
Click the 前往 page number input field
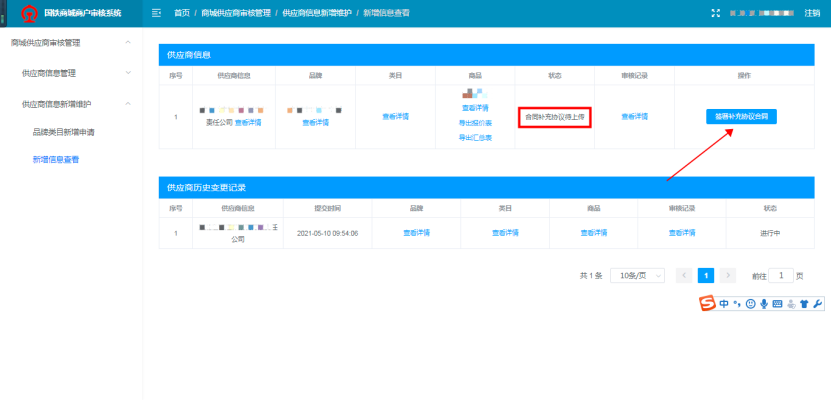(x=781, y=275)
